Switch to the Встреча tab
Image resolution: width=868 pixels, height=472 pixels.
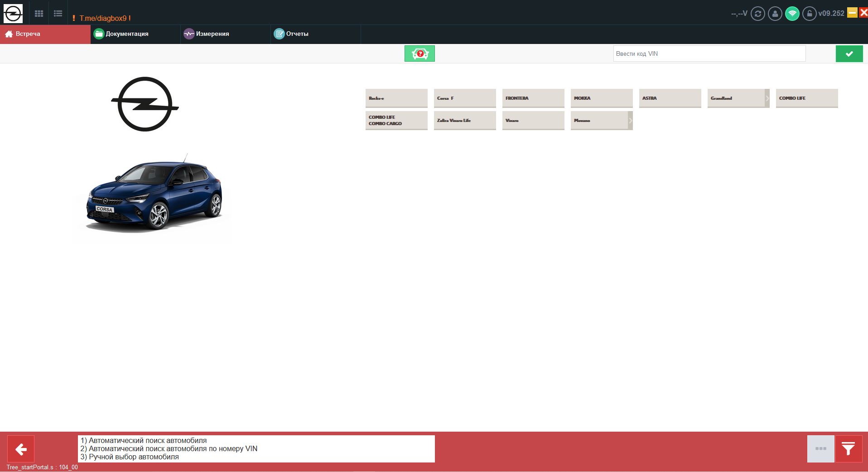coord(45,34)
